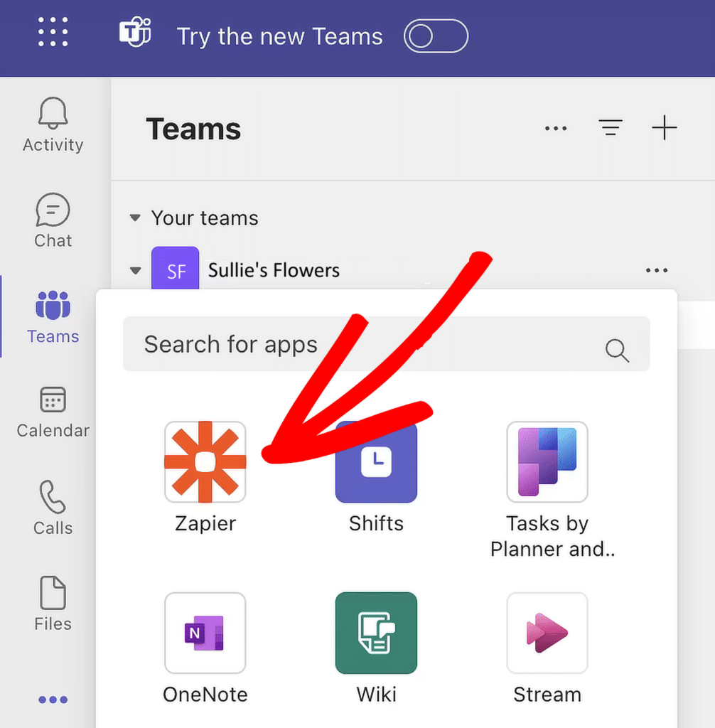This screenshot has width=715, height=728.
Task: Open the Zapier app
Action: pyautogui.click(x=205, y=462)
